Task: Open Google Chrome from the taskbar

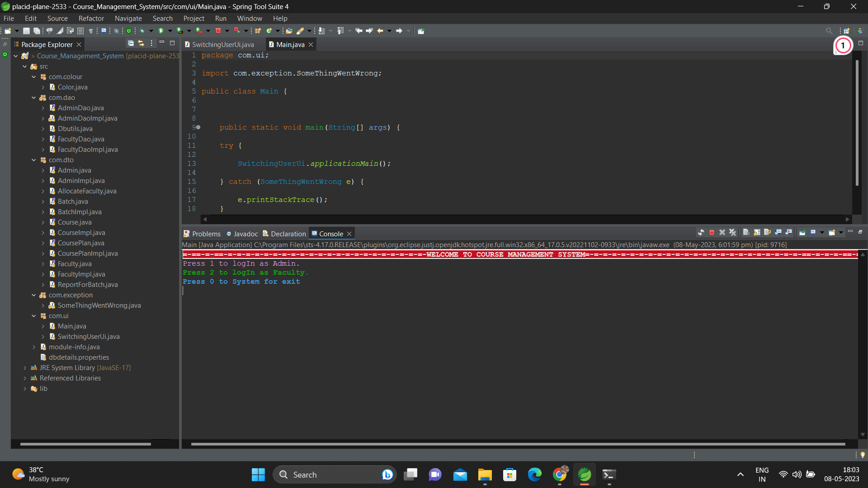Action: 560,474
